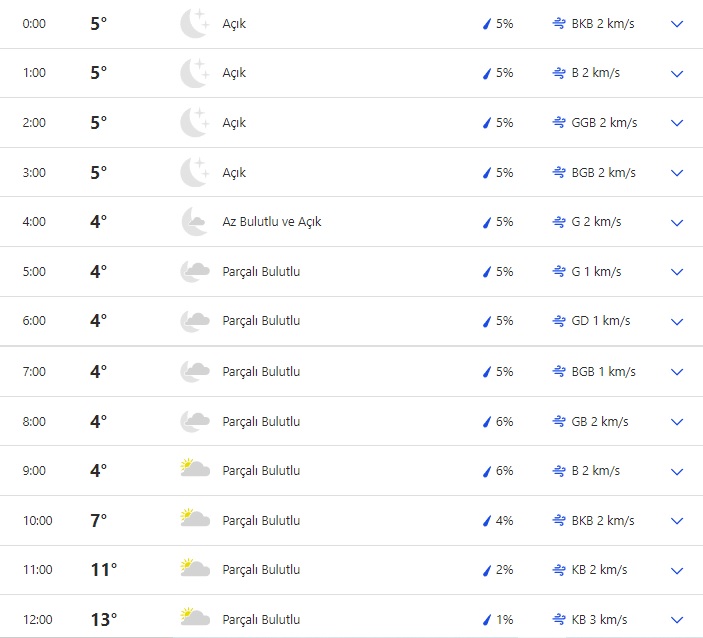703x638 pixels.
Task: Click the moon icon in the 4:00 row
Action: tap(194, 222)
